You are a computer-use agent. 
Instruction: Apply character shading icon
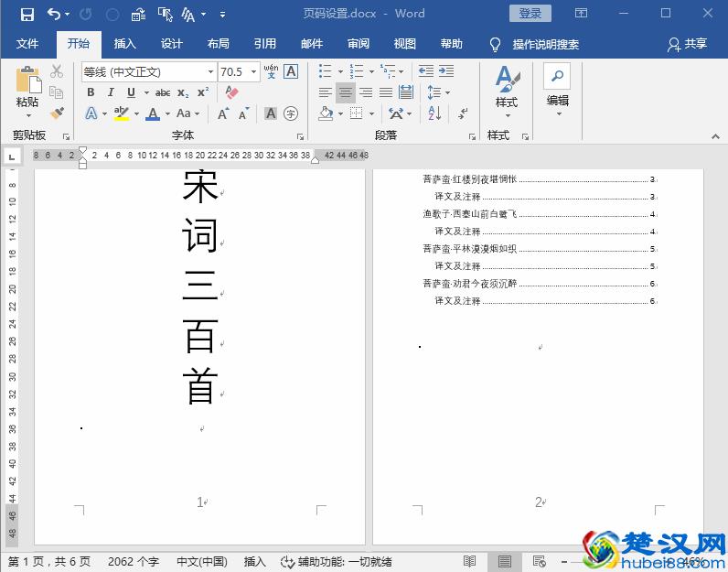(x=270, y=113)
